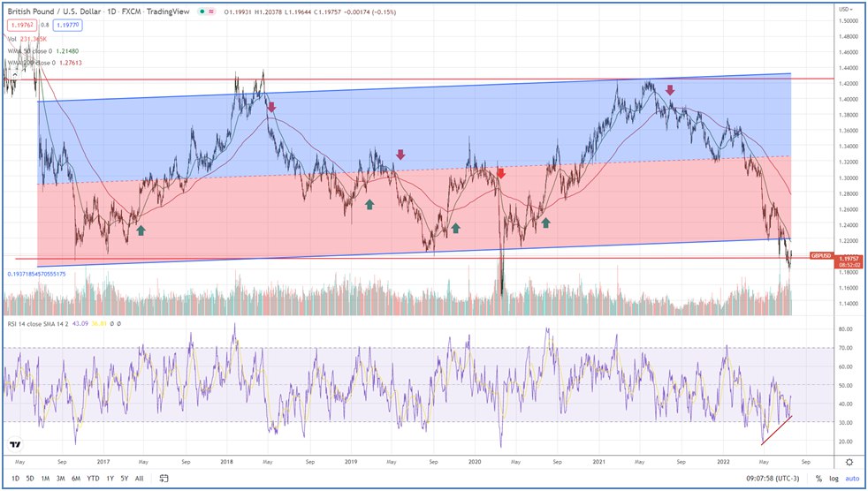
Task: Open chart settings gear icon
Action: point(849,462)
